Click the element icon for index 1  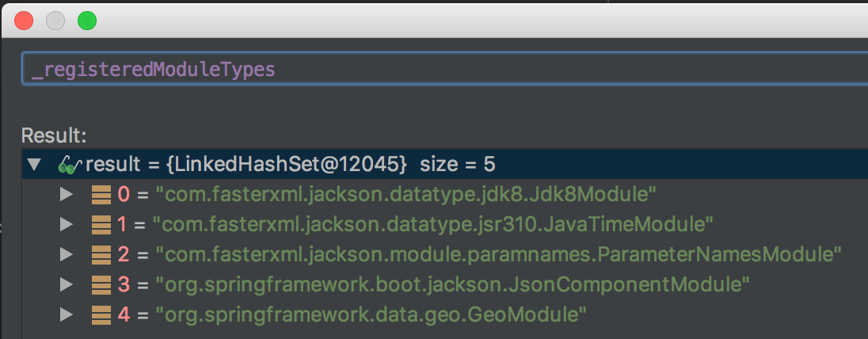click(x=101, y=224)
